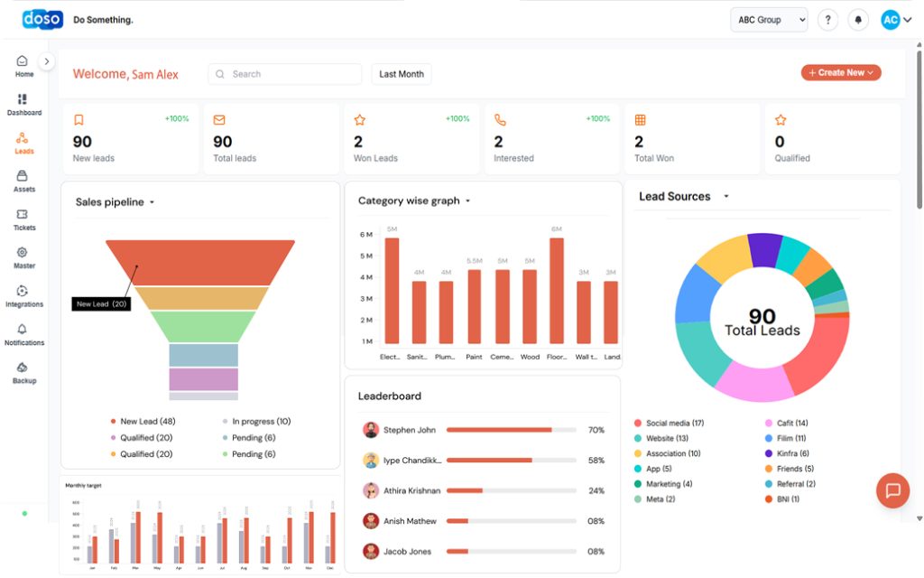Open the AC user avatar
This screenshot has height=578, width=924.
[x=891, y=20]
